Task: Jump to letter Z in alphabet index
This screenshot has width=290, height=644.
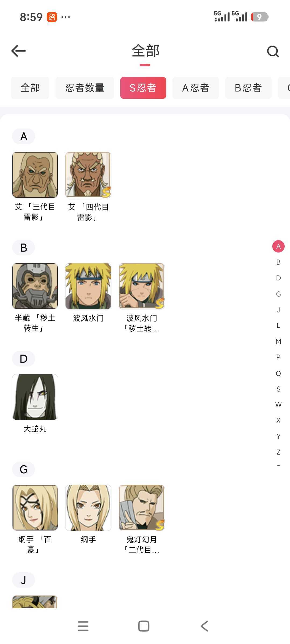Action: click(x=278, y=452)
